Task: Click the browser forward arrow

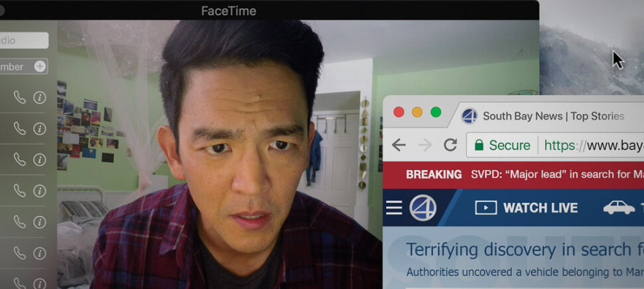Action: click(424, 145)
